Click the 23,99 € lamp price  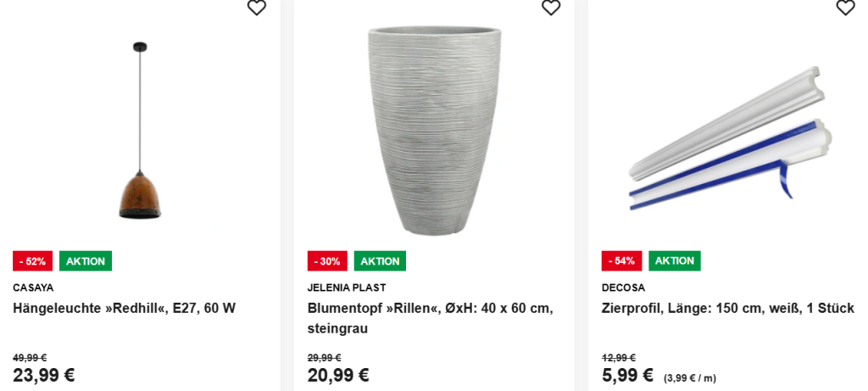44,375
